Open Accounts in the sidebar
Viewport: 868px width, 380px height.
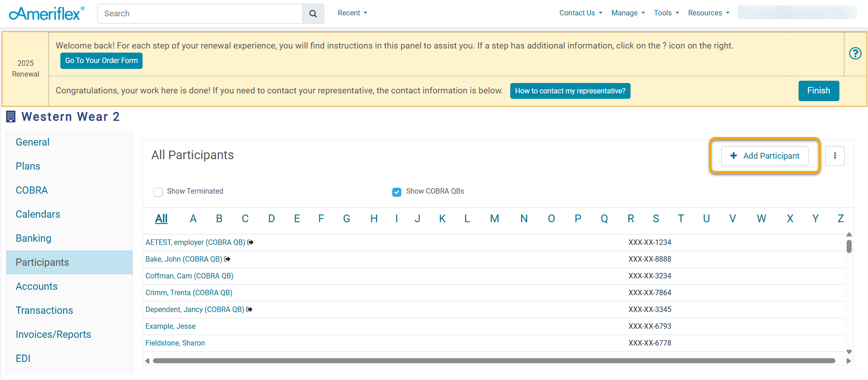pyautogui.click(x=69, y=287)
